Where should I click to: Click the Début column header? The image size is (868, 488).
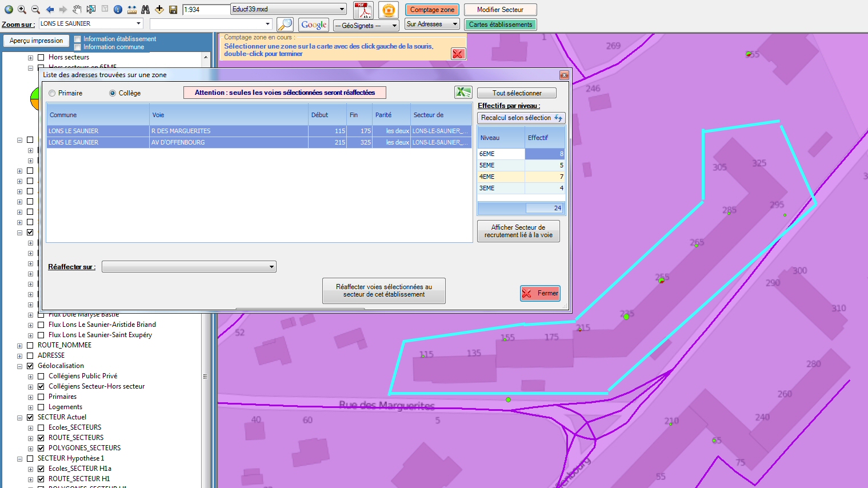pyautogui.click(x=327, y=115)
